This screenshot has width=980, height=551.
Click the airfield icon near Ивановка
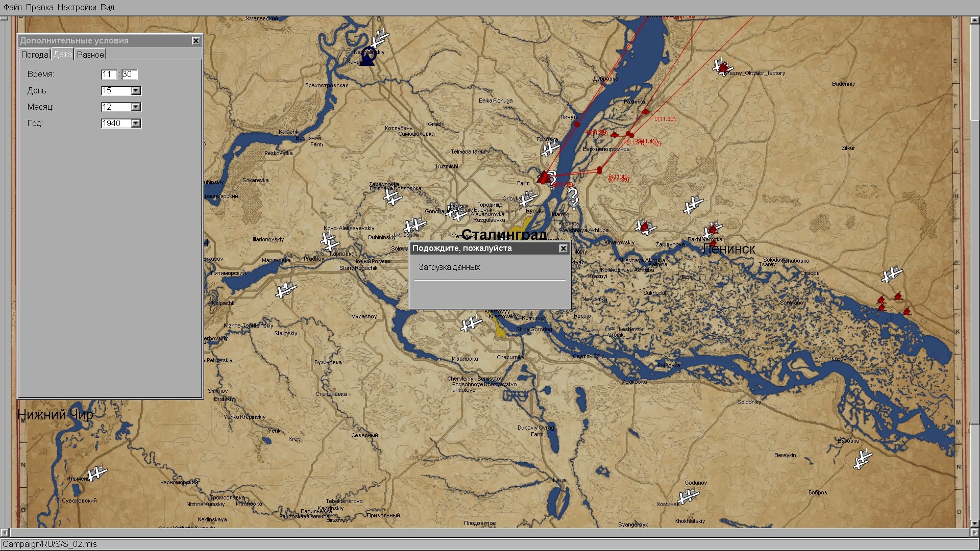point(471,323)
